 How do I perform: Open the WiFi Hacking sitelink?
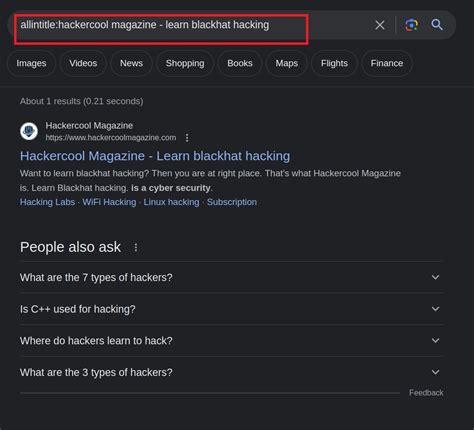click(109, 202)
